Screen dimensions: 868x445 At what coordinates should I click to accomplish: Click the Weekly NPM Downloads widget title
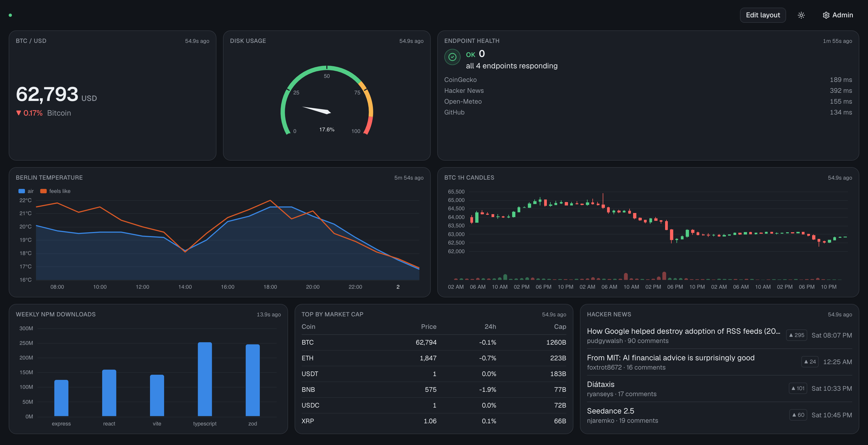[x=56, y=314]
